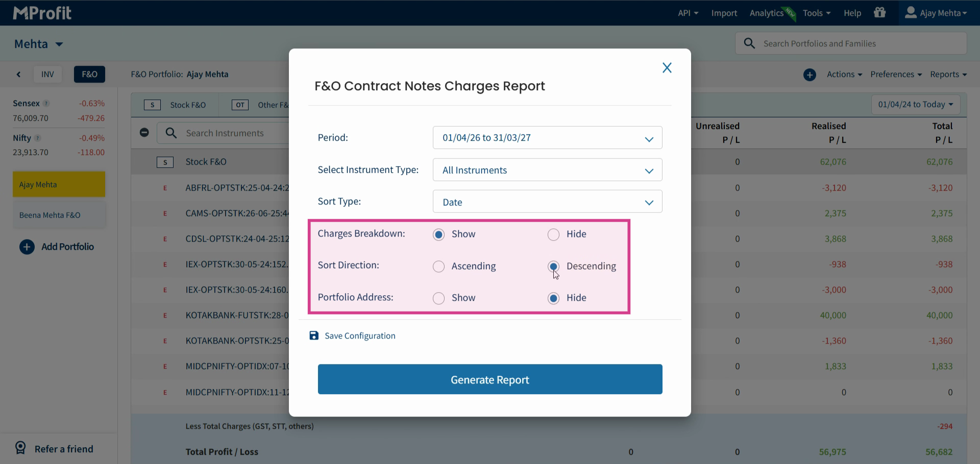980x464 pixels.
Task: Click the gift box icon in header
Action: click(879, 13)
